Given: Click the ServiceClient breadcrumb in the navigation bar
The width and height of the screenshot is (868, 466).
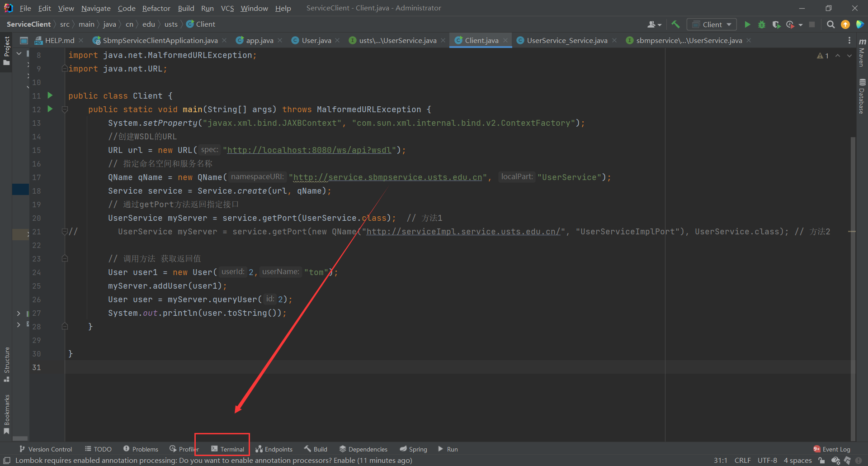Looking at the screenshot, I should coord(28,24).
